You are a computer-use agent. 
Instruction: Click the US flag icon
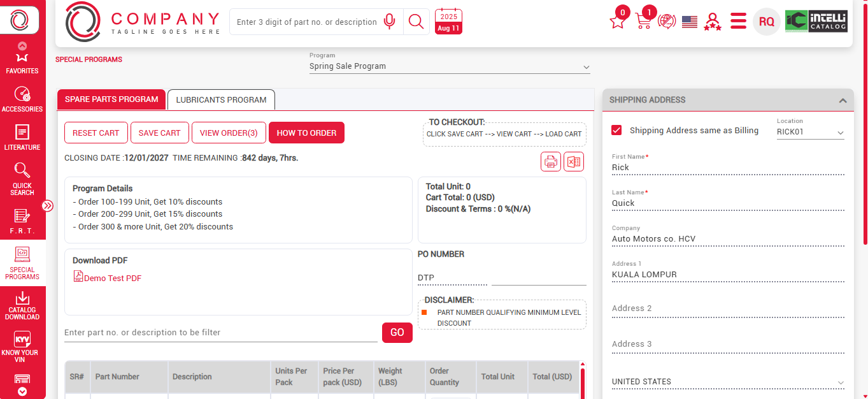click(690, 22)
